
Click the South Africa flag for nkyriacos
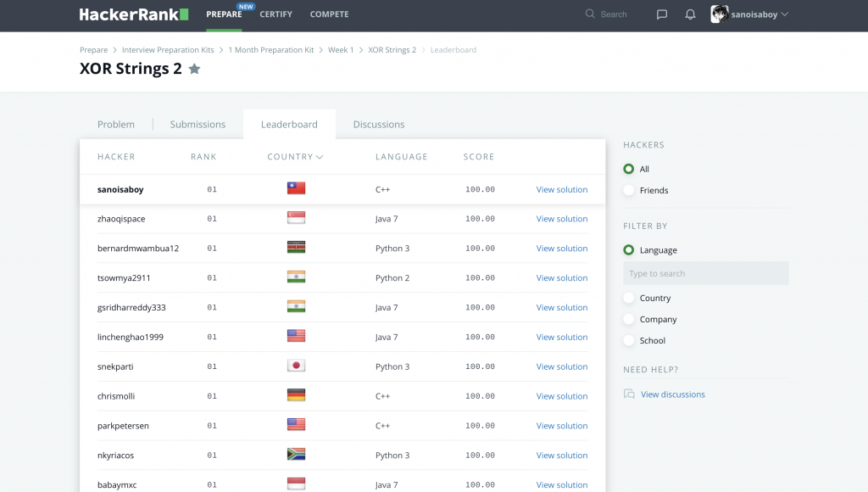coord(296,455)
